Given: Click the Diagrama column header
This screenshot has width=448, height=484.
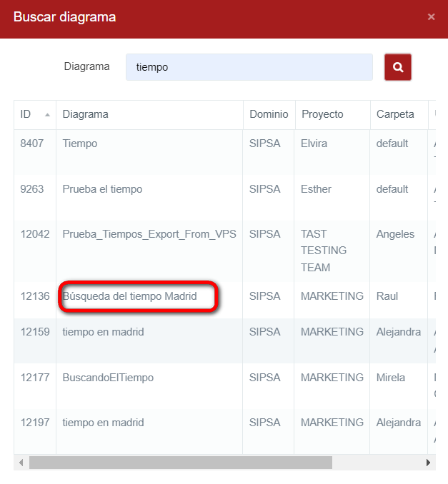Looking at the screenshot, I should point(86,114).
